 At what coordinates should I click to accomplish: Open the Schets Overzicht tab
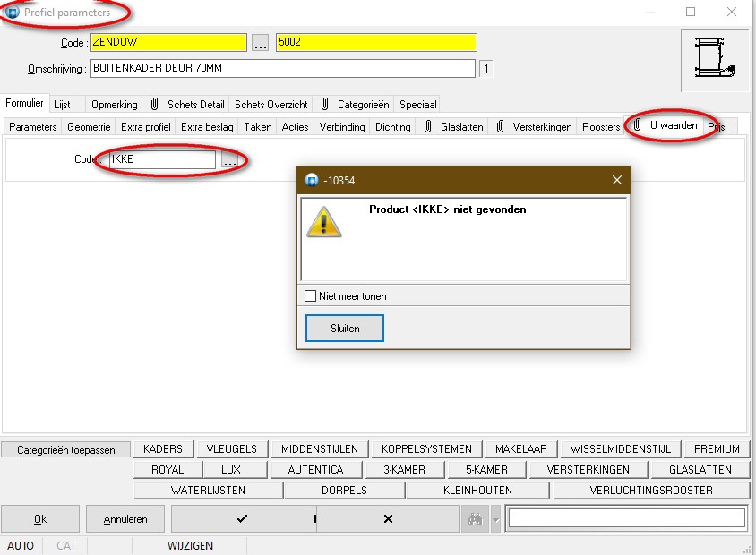271,105
